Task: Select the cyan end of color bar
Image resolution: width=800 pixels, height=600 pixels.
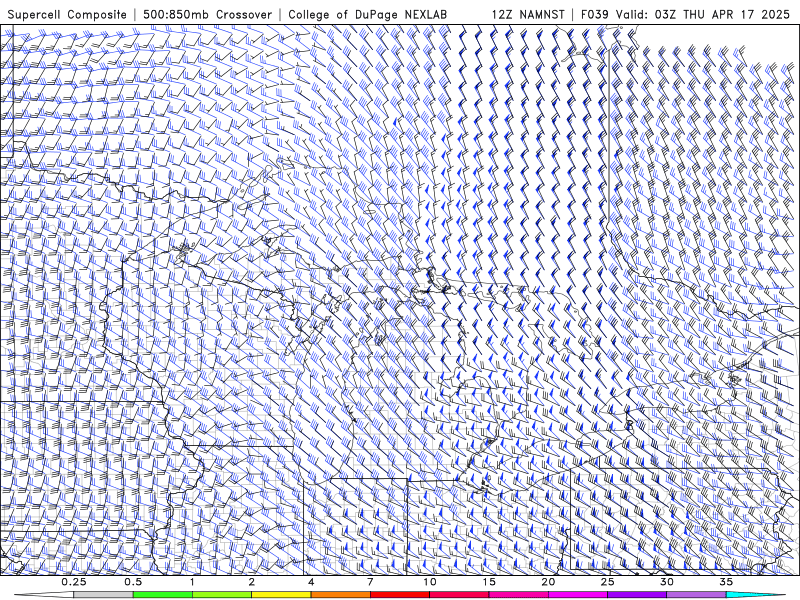Action: pos(755,595)
